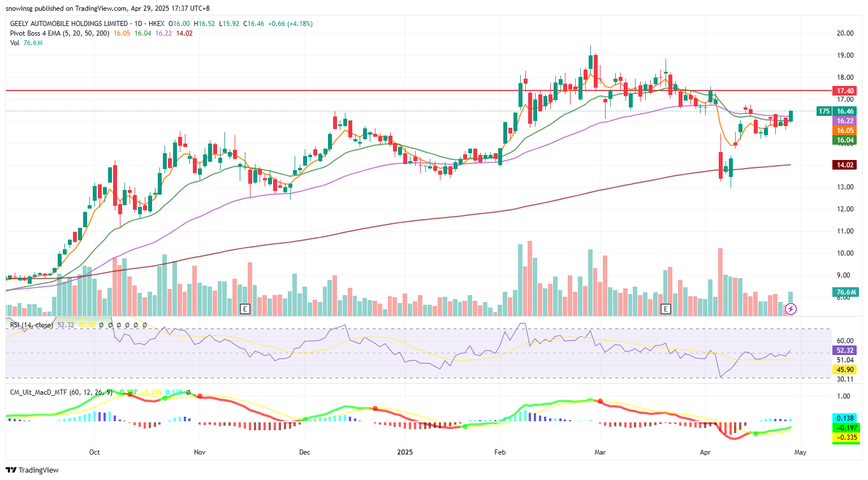Viewport: 868px width, 480px height.
Task: Click the purple 52.32 RSI axis label
Action: point(845,351)
